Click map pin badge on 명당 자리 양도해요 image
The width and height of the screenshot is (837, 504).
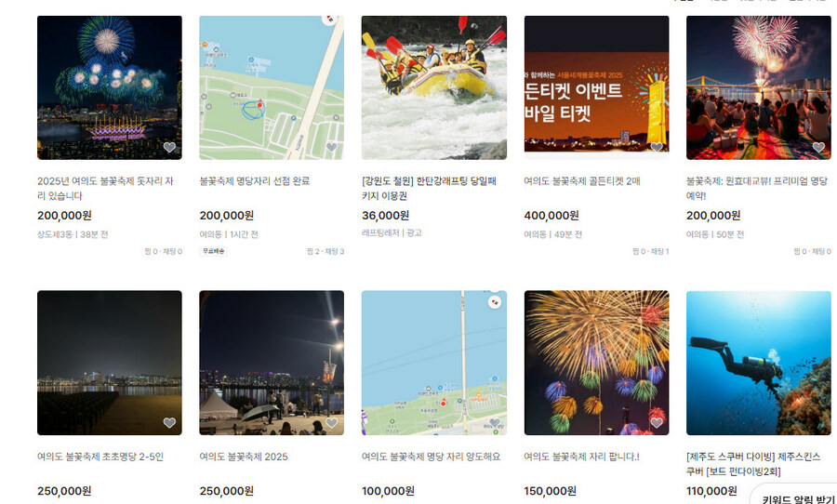[495, 302]
